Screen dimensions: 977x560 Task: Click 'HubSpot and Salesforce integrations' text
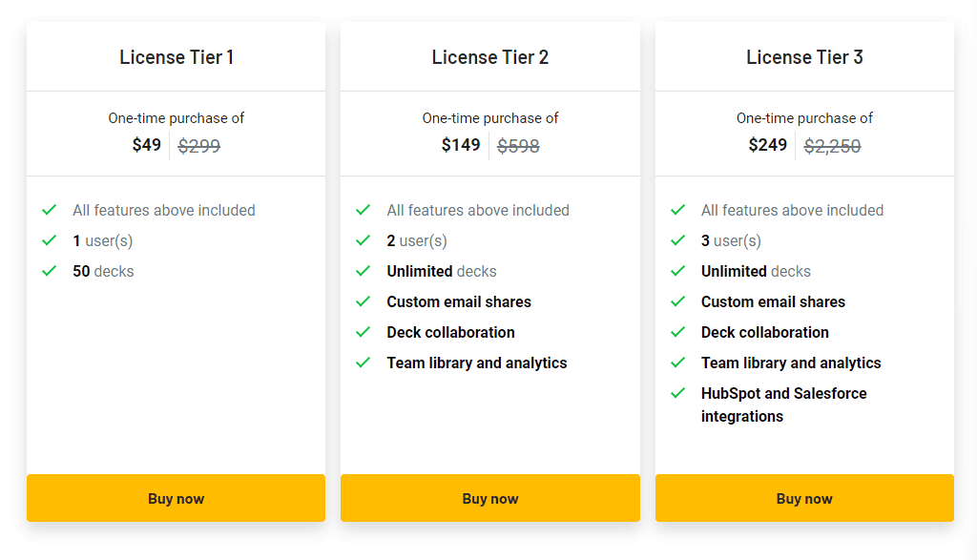point(783,404)
